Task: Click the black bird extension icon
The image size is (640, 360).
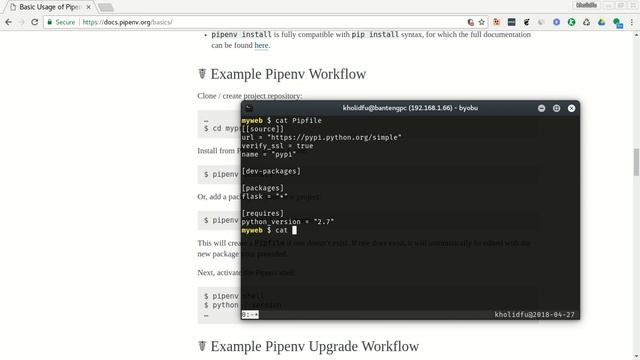Action: tap(527, 22)
